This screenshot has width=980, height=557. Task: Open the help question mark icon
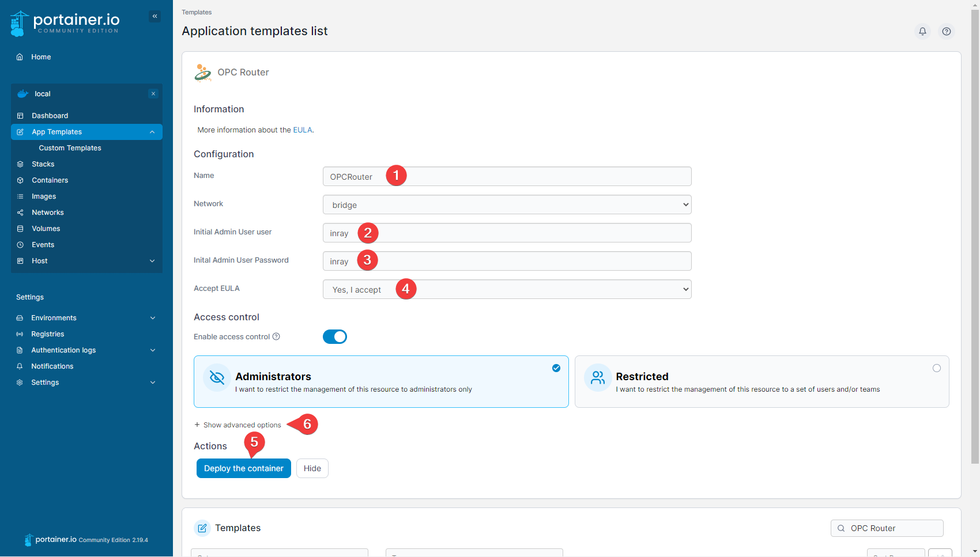946,31
